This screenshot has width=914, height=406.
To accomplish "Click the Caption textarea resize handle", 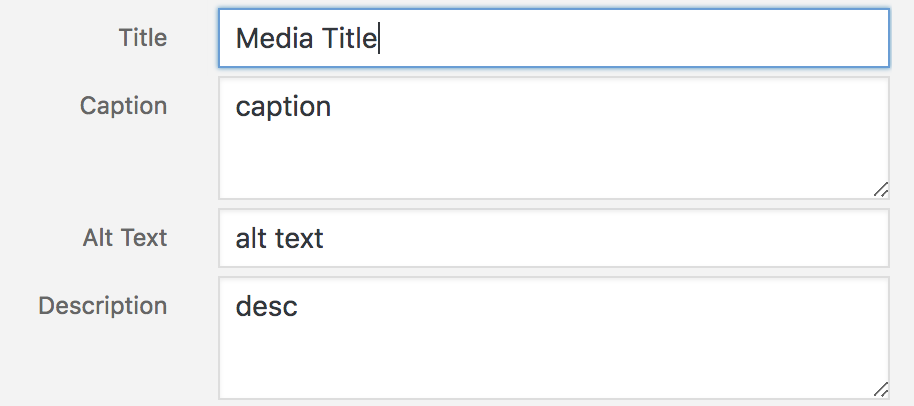I will pos(880,189).
